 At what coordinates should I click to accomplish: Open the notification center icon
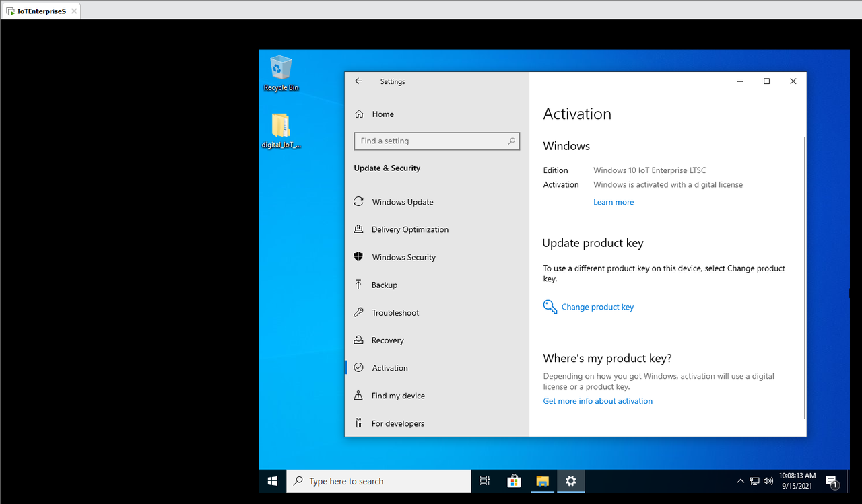click(832, 481)
